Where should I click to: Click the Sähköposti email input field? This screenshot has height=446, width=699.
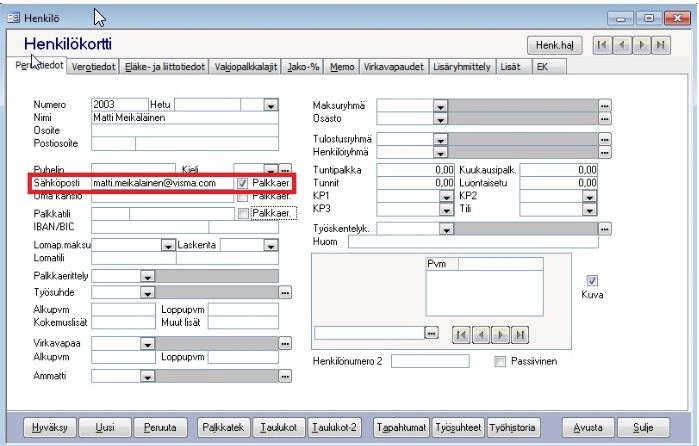163,183
